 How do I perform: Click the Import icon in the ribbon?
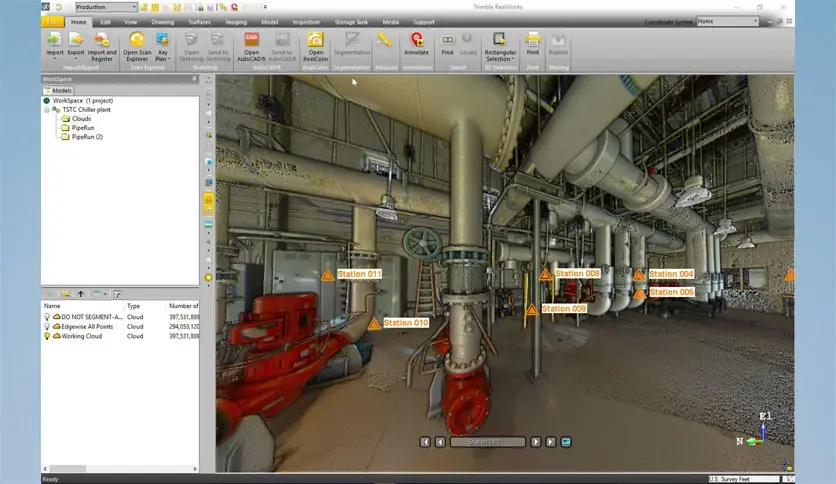click(54, 40)
